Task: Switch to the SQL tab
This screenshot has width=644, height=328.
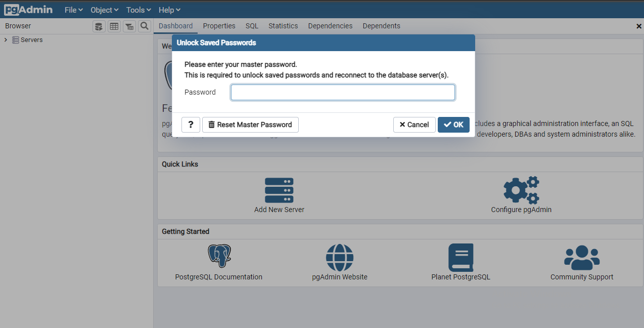Action: pyautogui.click(x=252, y=26)
